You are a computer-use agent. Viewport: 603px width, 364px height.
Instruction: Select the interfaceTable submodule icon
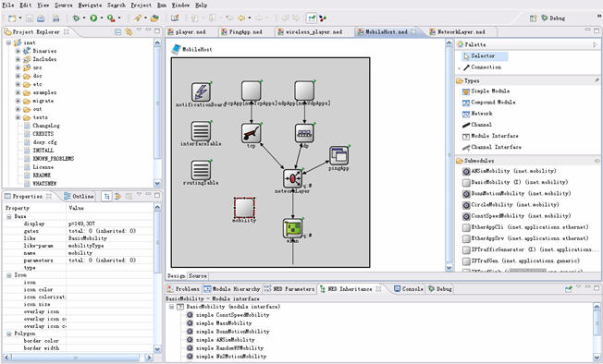201,131
